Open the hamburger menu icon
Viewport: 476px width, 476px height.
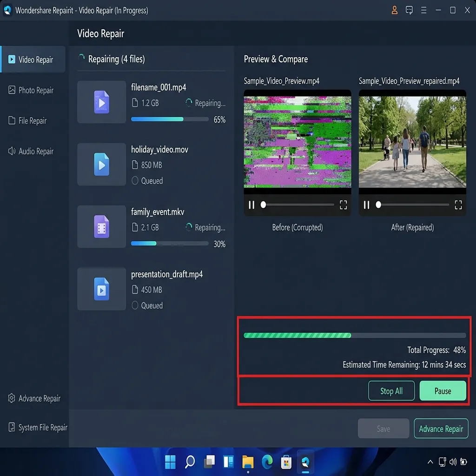point(423,10)
